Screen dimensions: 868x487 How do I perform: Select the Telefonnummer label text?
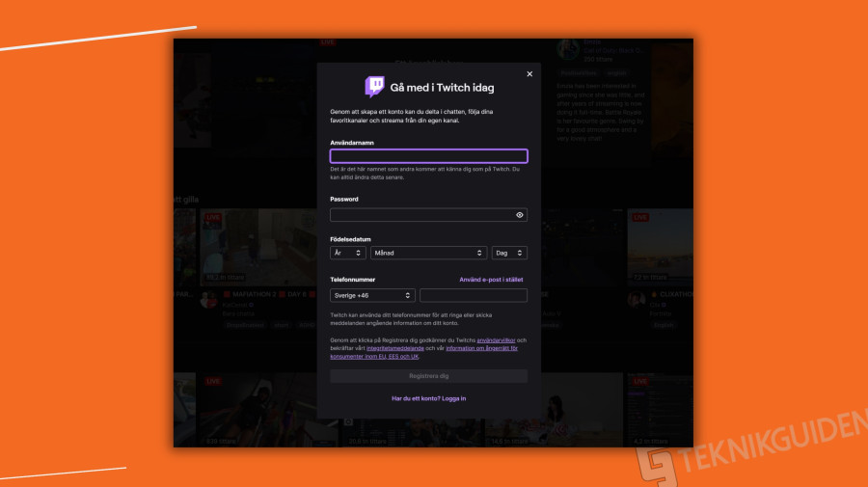click(x=353, y=280)
